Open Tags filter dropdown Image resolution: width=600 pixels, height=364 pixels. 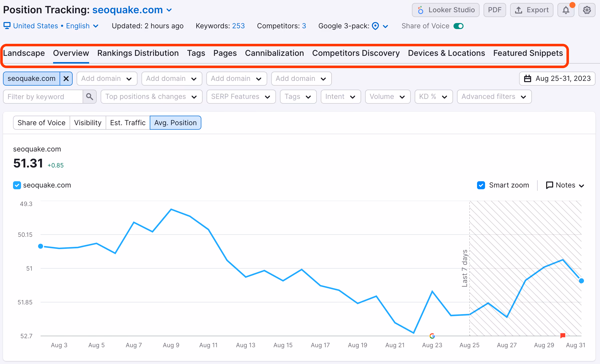pyautogui.click(x=298, y=97)
